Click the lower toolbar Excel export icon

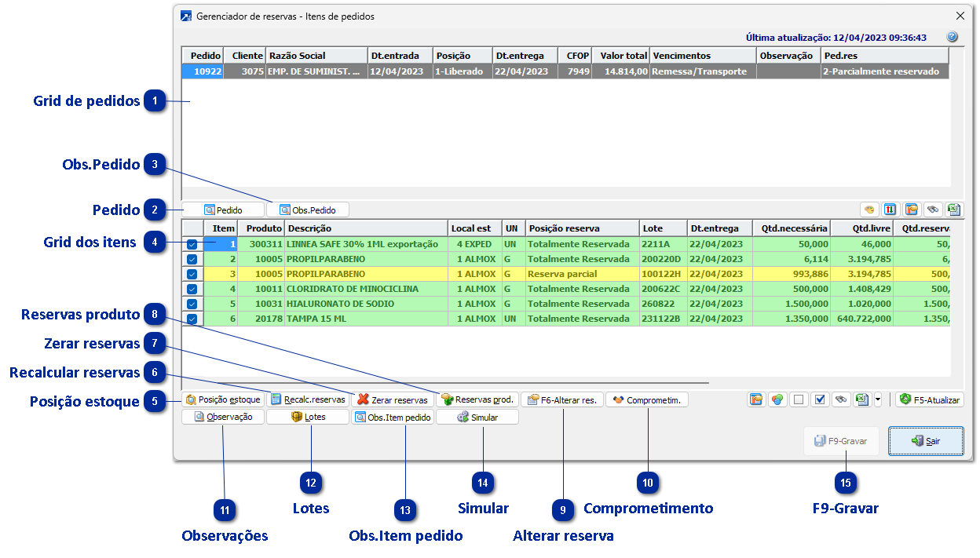[861, 399]
